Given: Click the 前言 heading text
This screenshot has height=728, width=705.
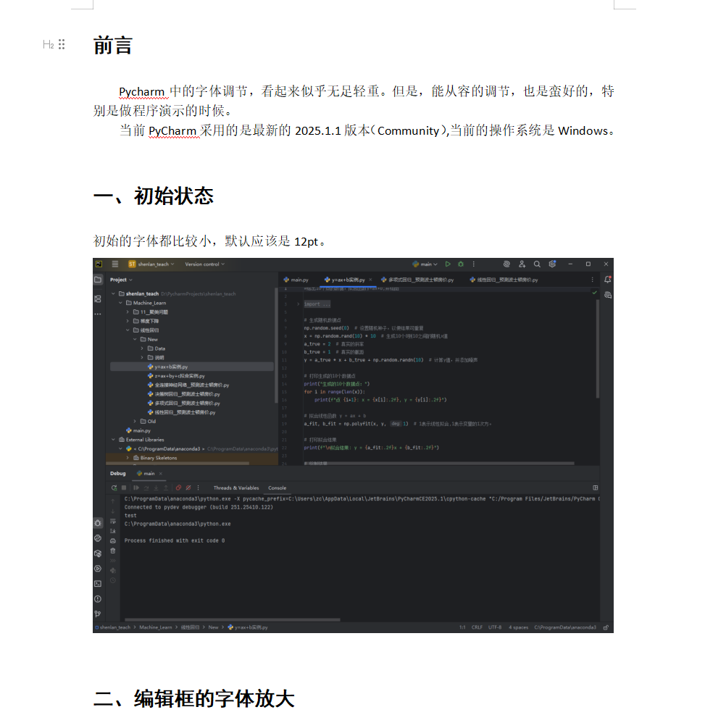Looking at the screenshot, I should coord(113,46).
